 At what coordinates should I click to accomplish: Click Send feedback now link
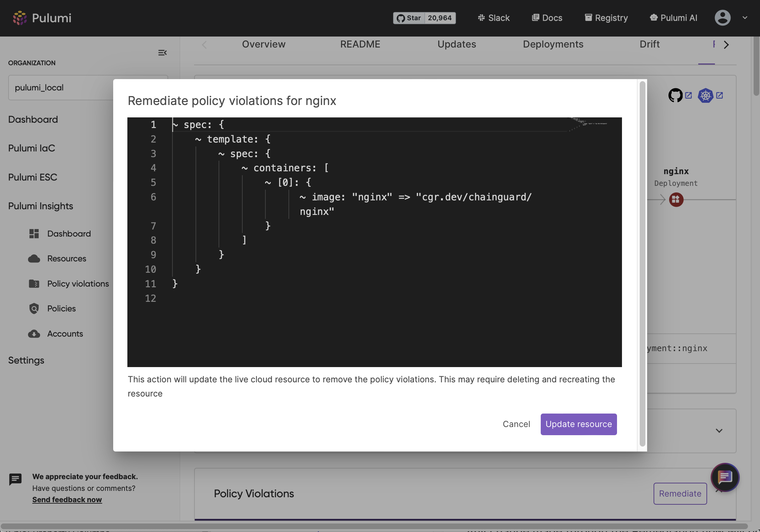(x=67, y=500)
